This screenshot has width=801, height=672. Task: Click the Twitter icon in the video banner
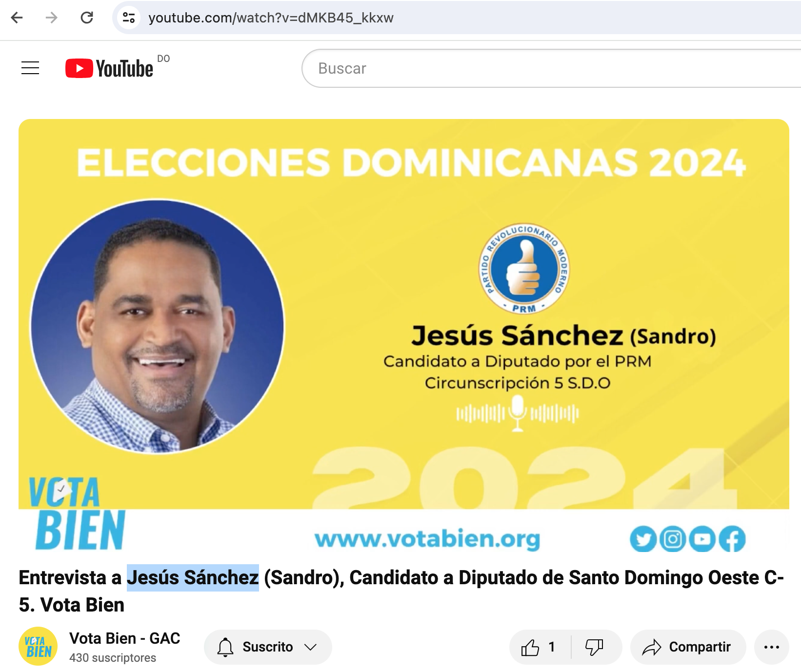pyautogui.click(x=643, y=539)
